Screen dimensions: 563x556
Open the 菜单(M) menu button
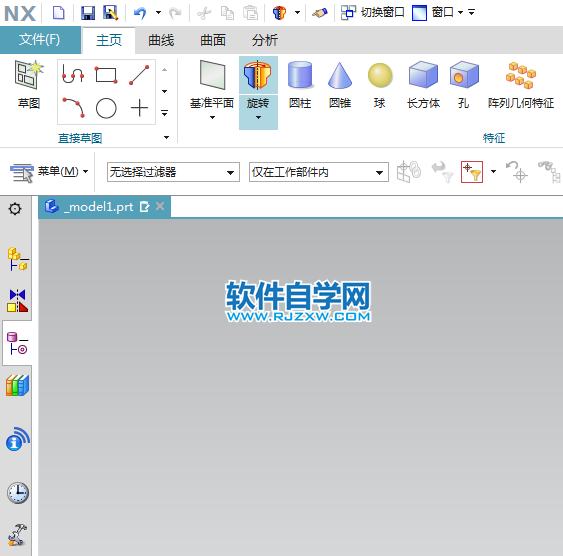pos(49,172)
